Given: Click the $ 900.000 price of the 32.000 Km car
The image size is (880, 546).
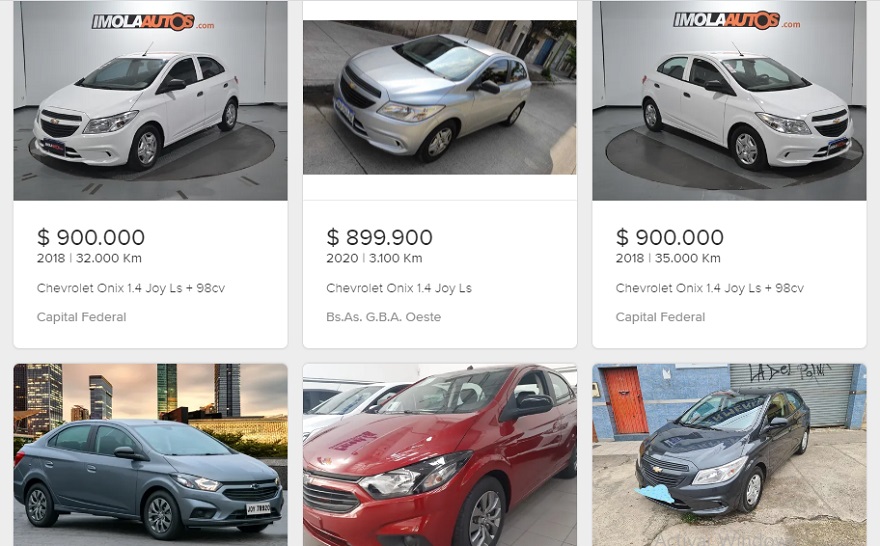Looking at the screenshot, I should (91, 237).
